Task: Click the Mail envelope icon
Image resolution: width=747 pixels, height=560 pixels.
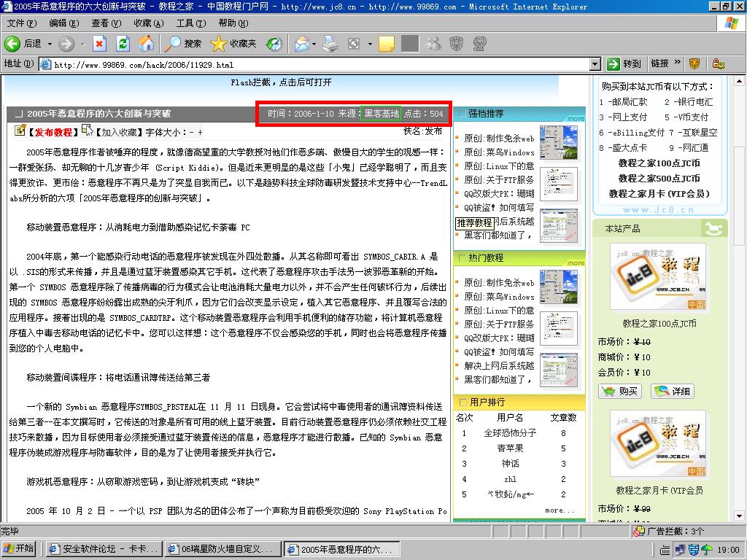Action: click(x=301, y=44)
